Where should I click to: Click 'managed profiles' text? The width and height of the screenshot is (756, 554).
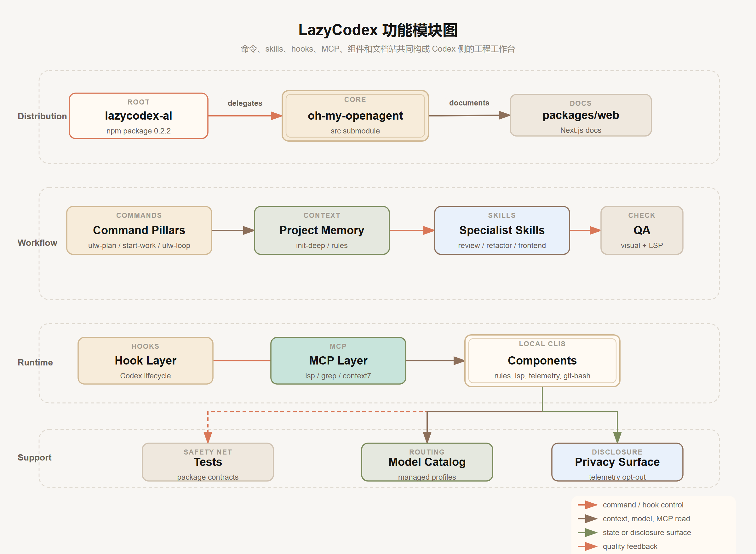click(427, 477)
